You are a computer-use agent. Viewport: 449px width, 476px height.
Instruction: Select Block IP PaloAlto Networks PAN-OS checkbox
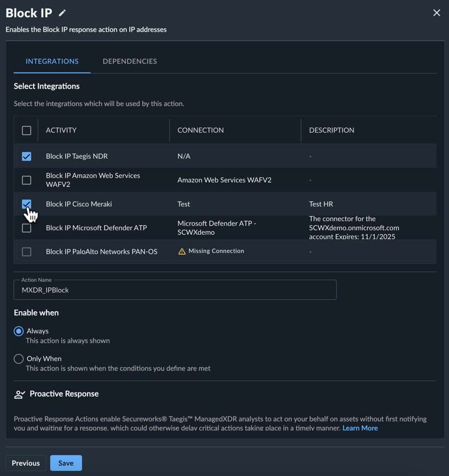coord(26,251)
